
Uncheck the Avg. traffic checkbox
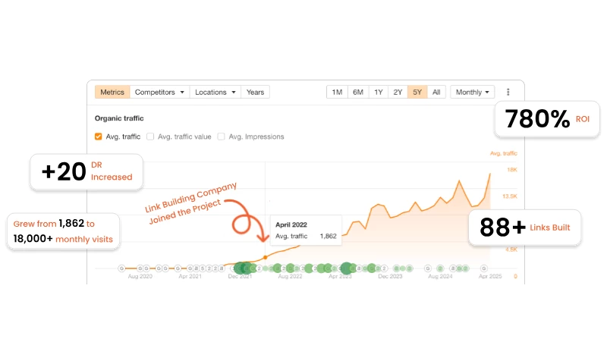coord(99,136)
